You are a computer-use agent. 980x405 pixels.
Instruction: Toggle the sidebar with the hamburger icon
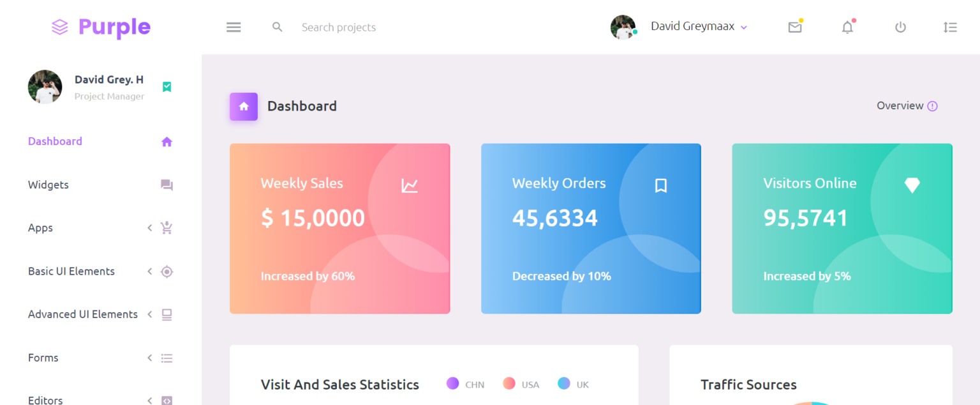click(x=234, y=27)
